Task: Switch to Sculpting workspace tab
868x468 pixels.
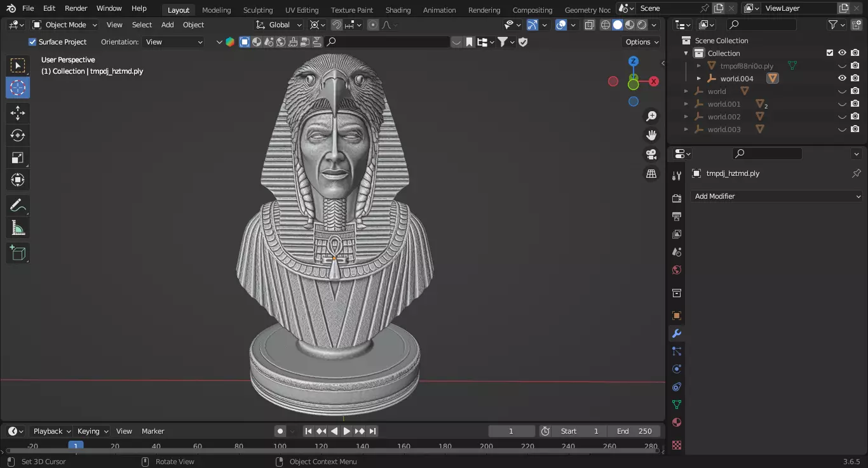Action: (x=258, y=10)
